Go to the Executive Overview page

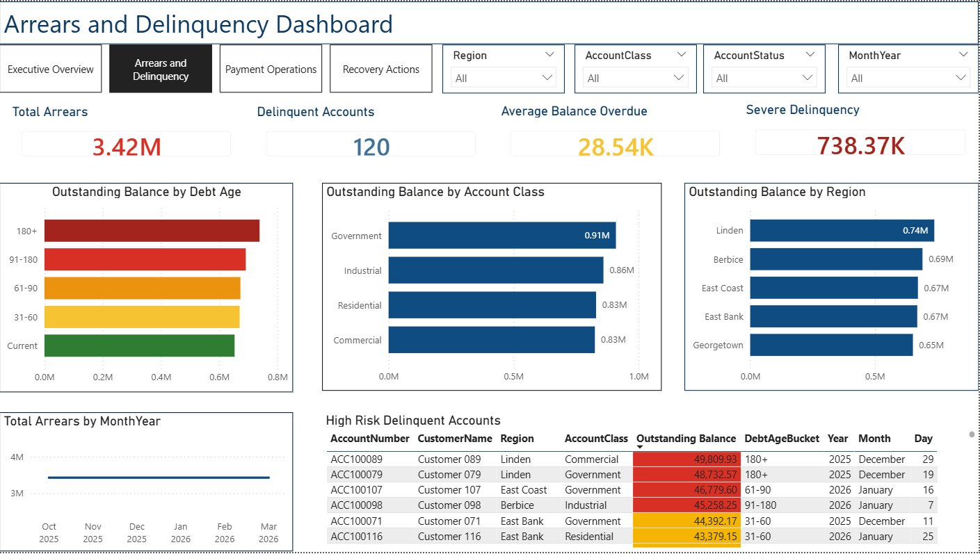[51, 69]
